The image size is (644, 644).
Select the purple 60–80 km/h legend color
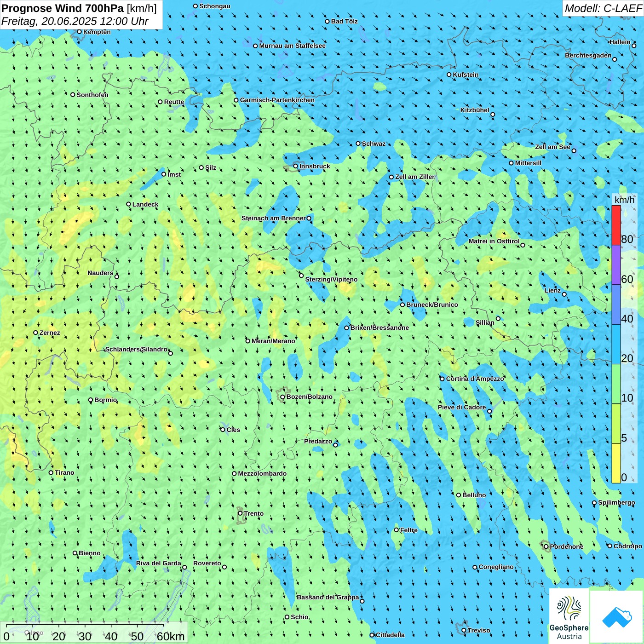(616, 265)
